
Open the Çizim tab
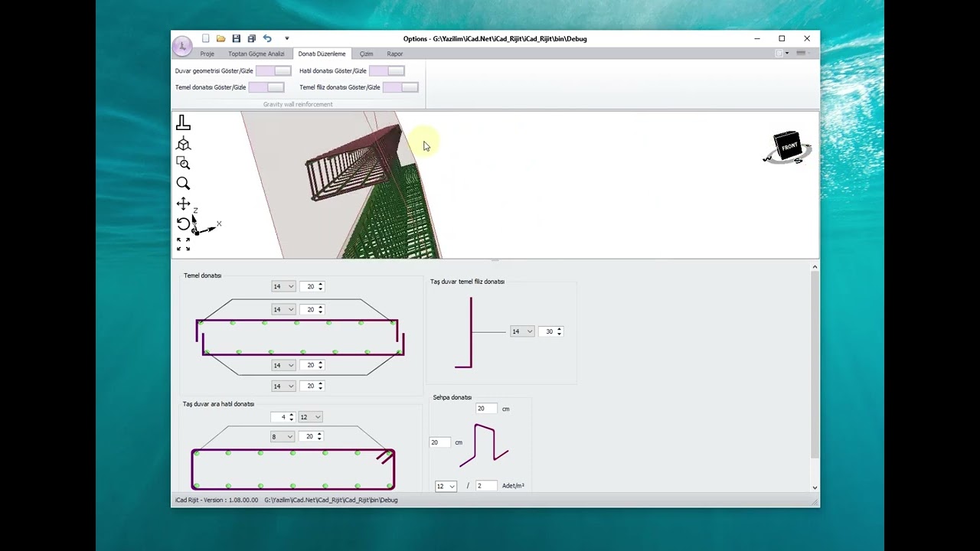366,54
